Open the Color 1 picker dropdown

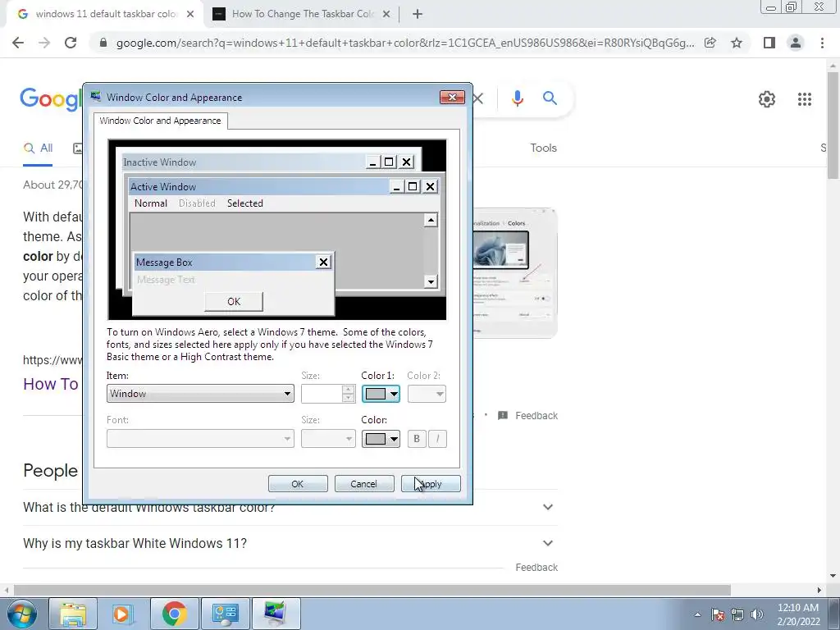[381, 394]
